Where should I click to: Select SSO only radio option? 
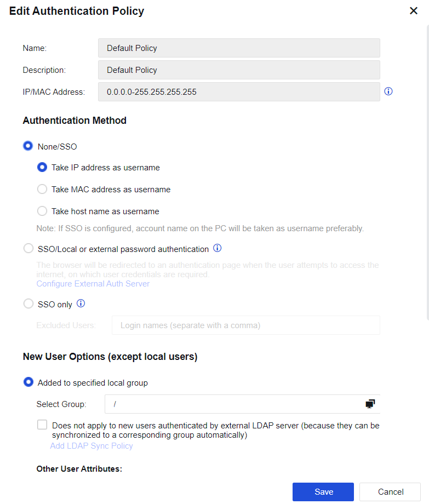pyautogui.click(x=28, y=304)
